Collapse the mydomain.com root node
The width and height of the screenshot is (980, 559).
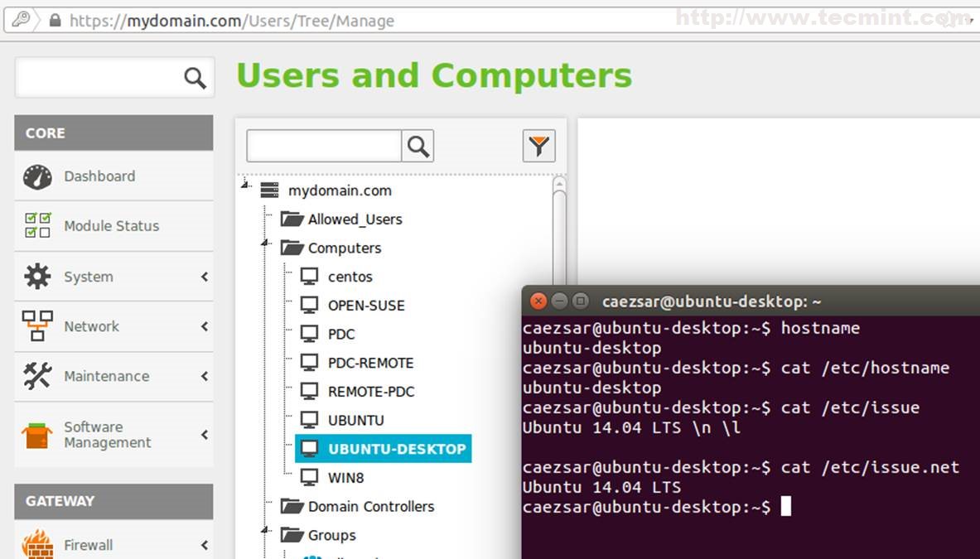click(245, 186)
